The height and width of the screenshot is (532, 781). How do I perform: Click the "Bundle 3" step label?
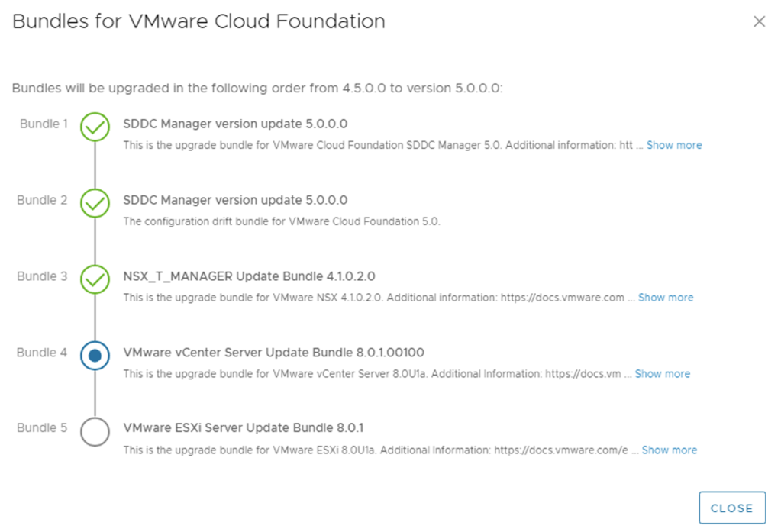pyautogui.click(x=43, y=276)
